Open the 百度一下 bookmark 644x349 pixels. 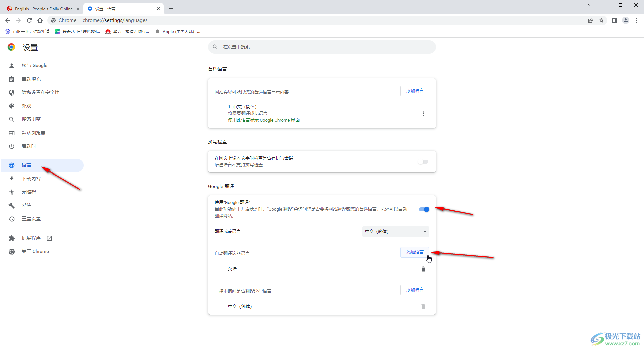28,31
